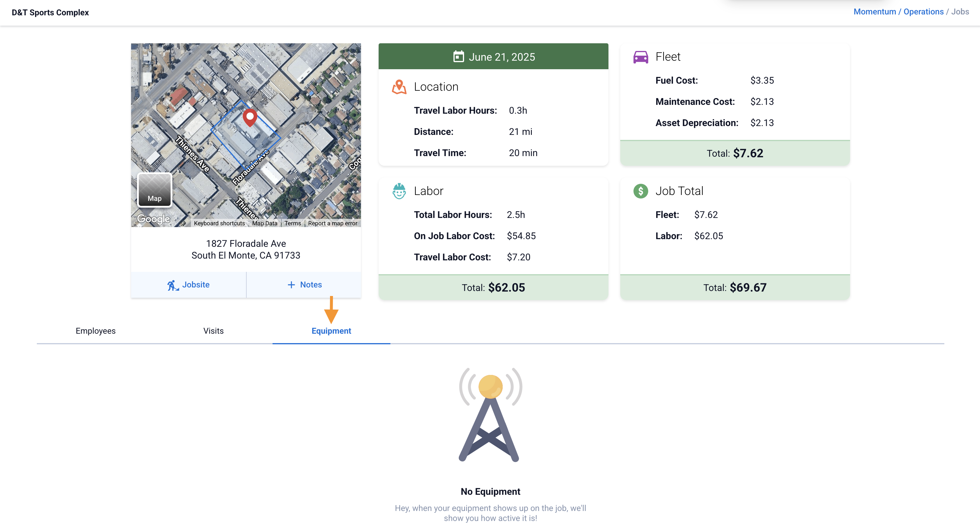Viewport: 980px width, 526px height.
Task: Click the purple Fleet car icon
Action: 641,57
